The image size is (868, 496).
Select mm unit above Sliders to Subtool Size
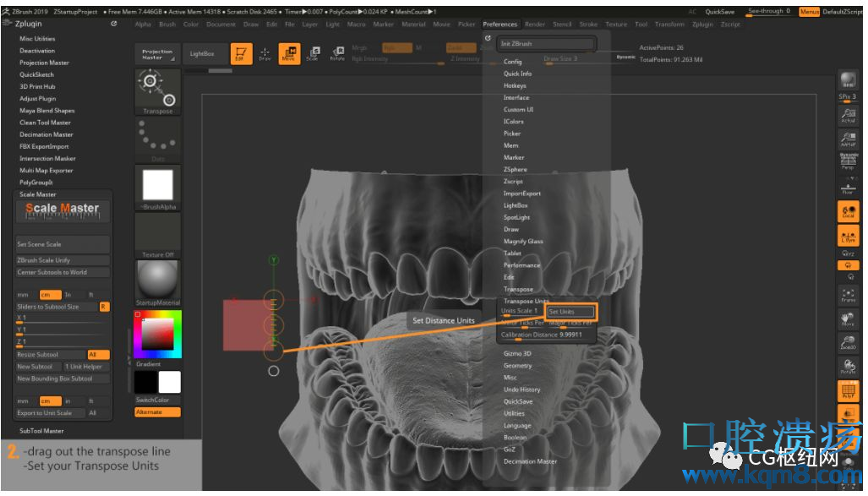tap(23, 295)
